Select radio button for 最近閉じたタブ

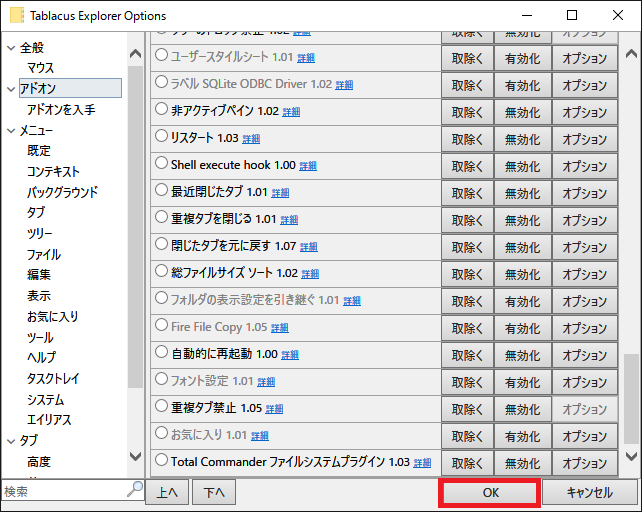(x=162, y=190)
